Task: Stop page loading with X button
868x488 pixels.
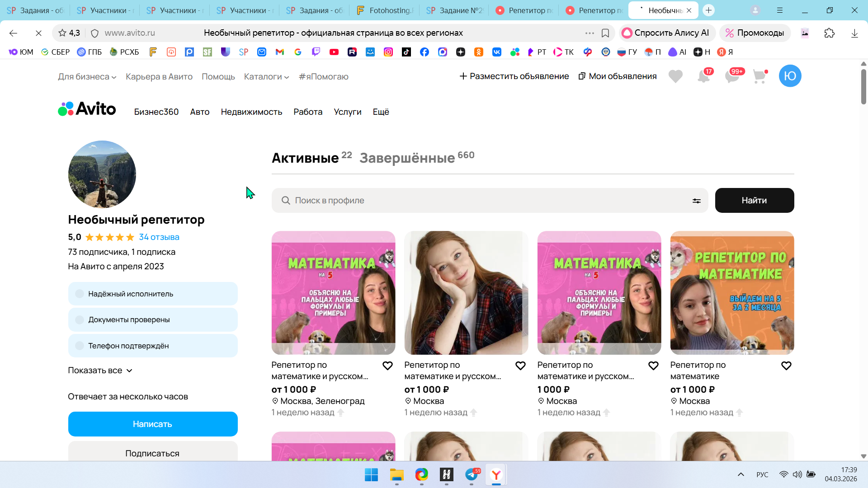Action: pyautogui.click(x=38, y=33)
